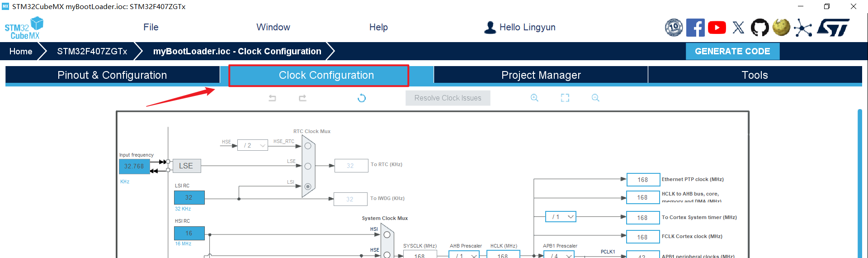Click the SYSCLK (MHz) 168 field
868x258 pixels.
420,255
